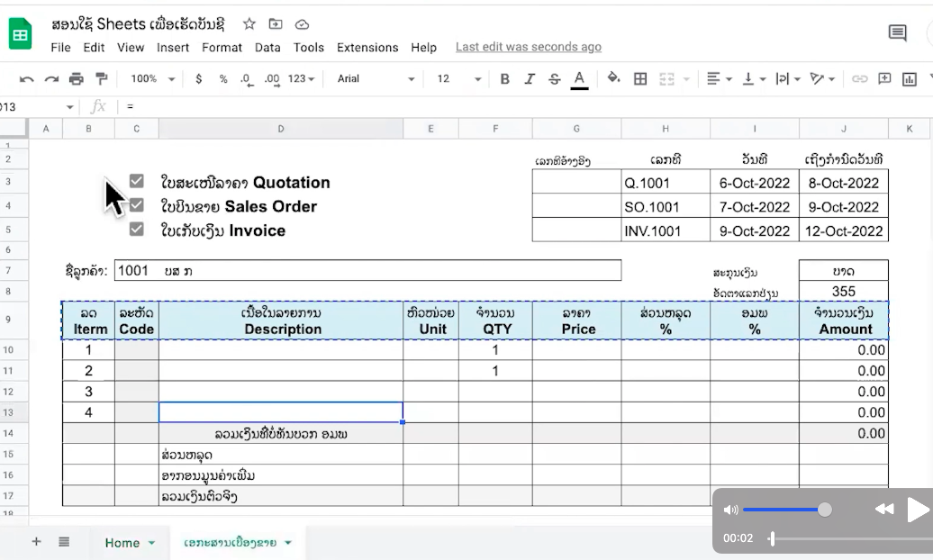933x560 pixels.
Task: Open comment history icon at top right
Action: [897, 32]
